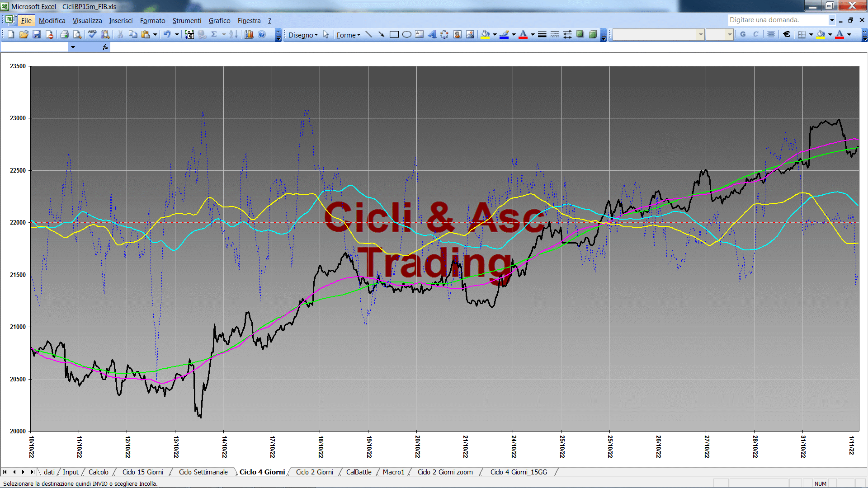Click drawing toolbar yellow Fill Color swatch

[x=486, y=34]
